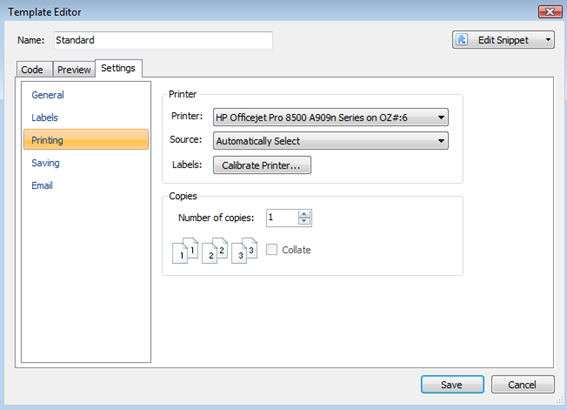Click the collate page-order illustration icon
Viewport: 567px width, 410px height.
click(215, 250)
